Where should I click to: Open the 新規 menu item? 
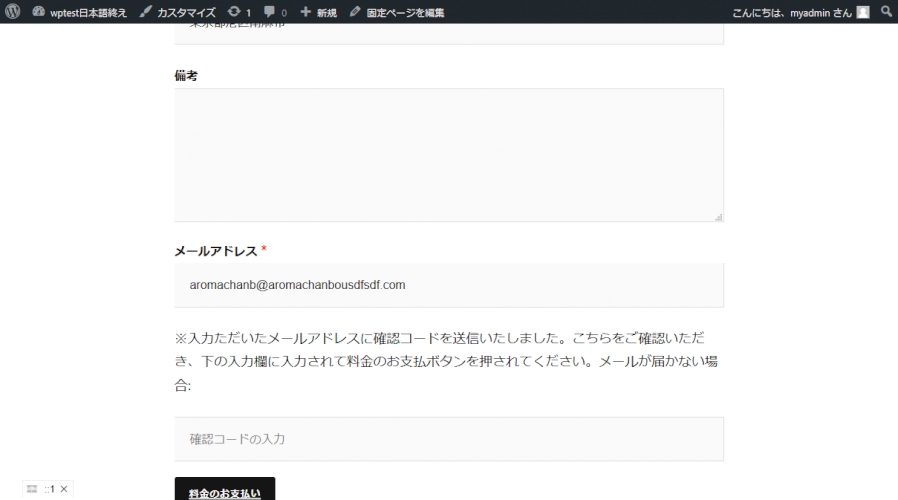[318, 12]
